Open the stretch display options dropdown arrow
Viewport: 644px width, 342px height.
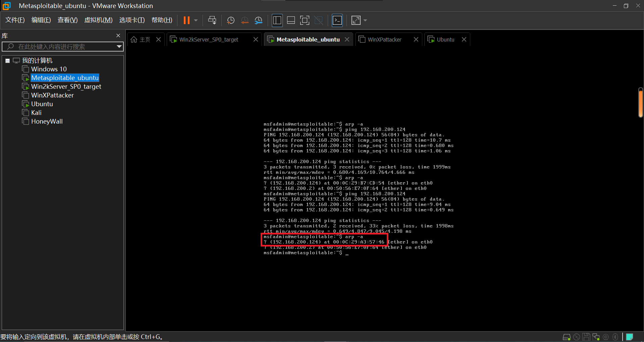point(365,20)
